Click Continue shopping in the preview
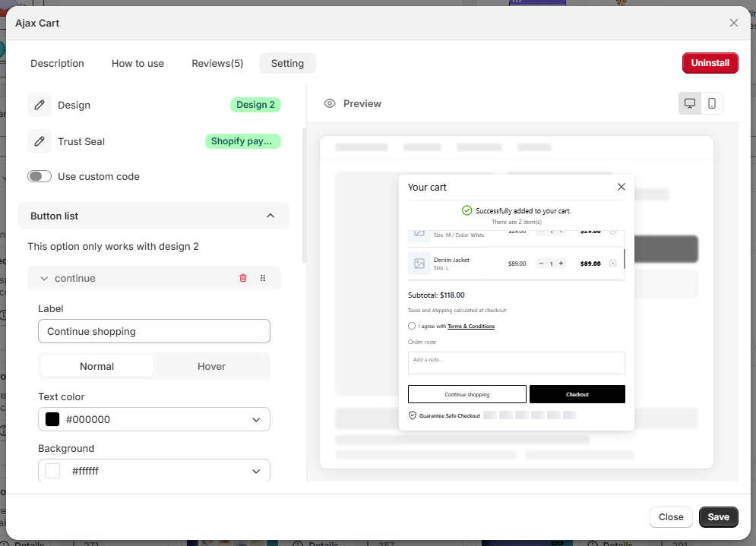Image resolution: width=756 pixels, height=546 pixels. click(x=467, y=394)
